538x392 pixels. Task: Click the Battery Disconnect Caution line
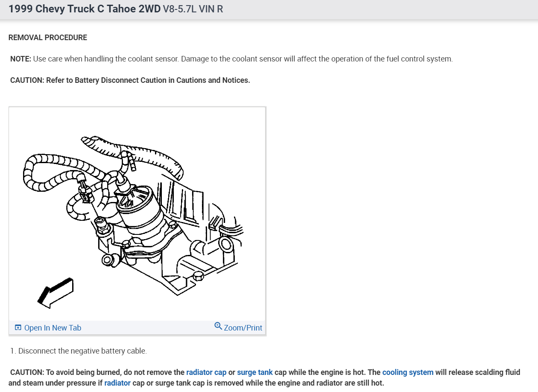pos(130,80)
